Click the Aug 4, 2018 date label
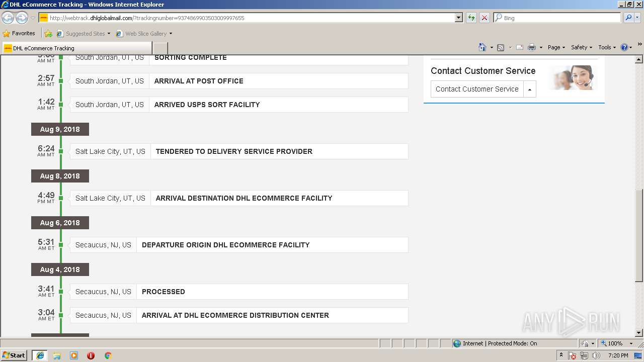This screenshot has width=644, height=362. pos(60,269)
